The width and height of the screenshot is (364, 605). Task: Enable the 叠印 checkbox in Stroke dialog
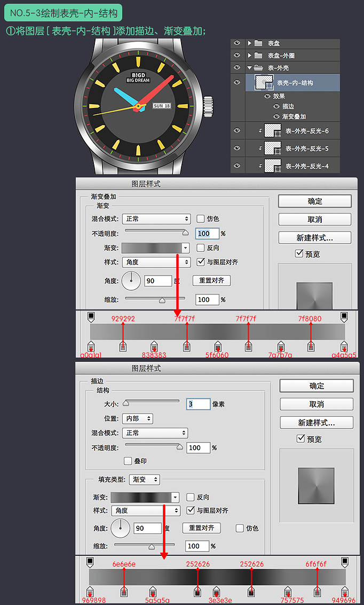point(128,461)
